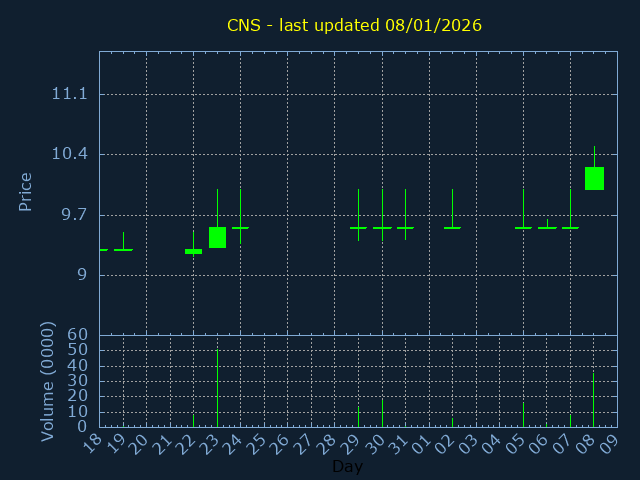The width and height of the screenshot is (640, 480).
Task: Click the Price axis title
Action: coord(26,191)
